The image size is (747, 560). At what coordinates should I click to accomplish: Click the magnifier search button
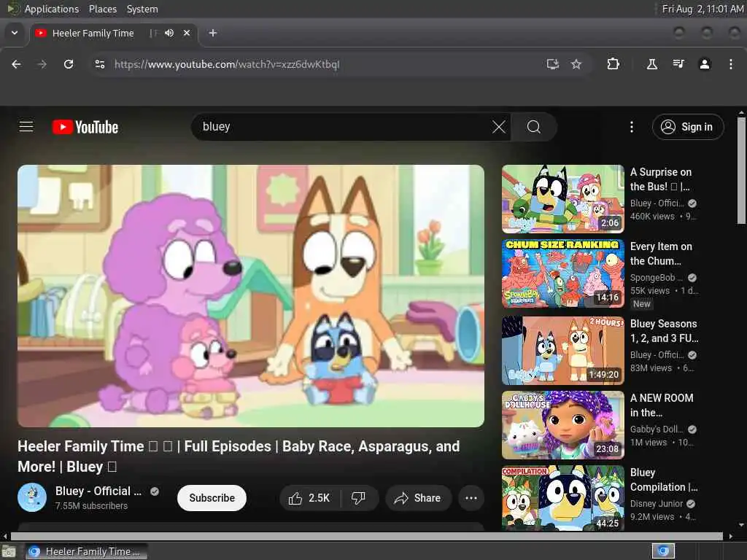533,127
